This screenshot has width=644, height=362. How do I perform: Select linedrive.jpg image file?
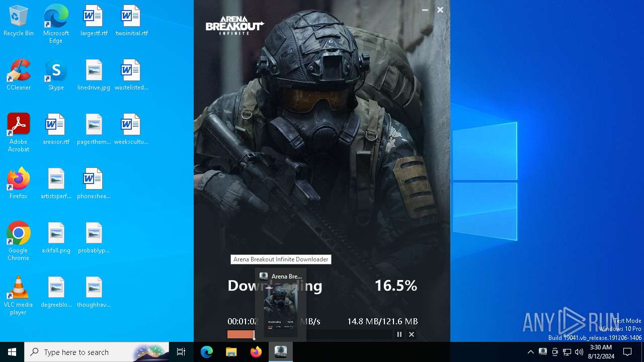tap(94, 75)
